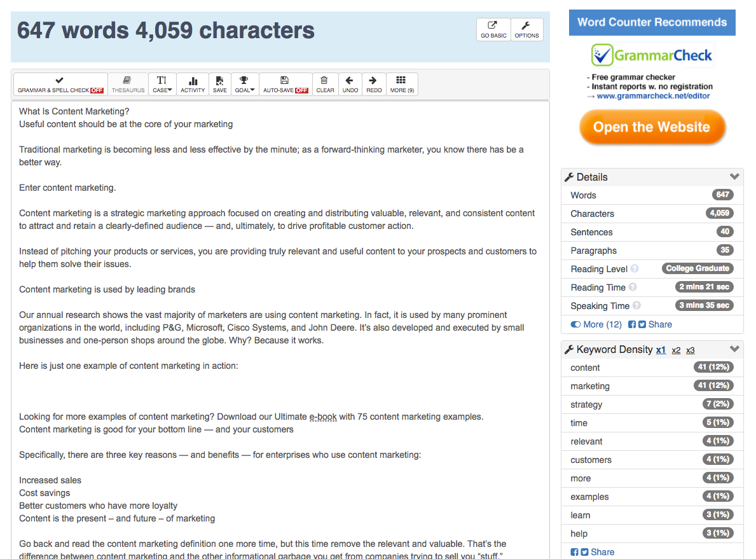This screenshot has width=756, height=559.
Task: Expand the Goal trophy dropdown
Action: 244,84
